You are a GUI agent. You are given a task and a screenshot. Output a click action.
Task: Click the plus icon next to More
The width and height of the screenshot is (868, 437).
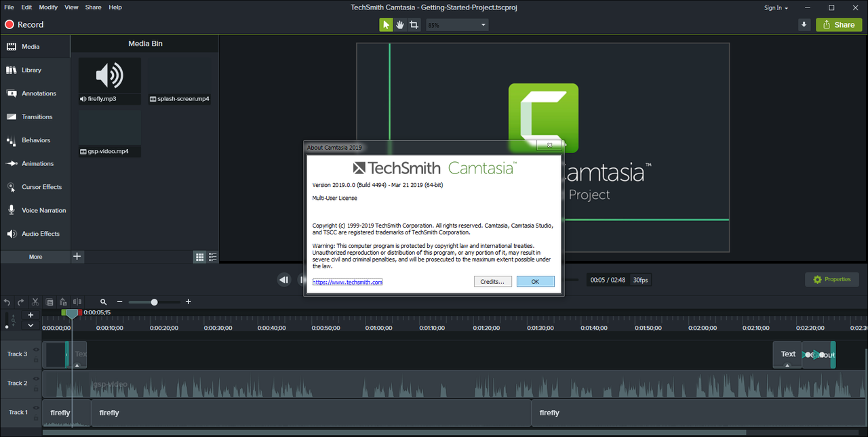click(x=77, y=257)
